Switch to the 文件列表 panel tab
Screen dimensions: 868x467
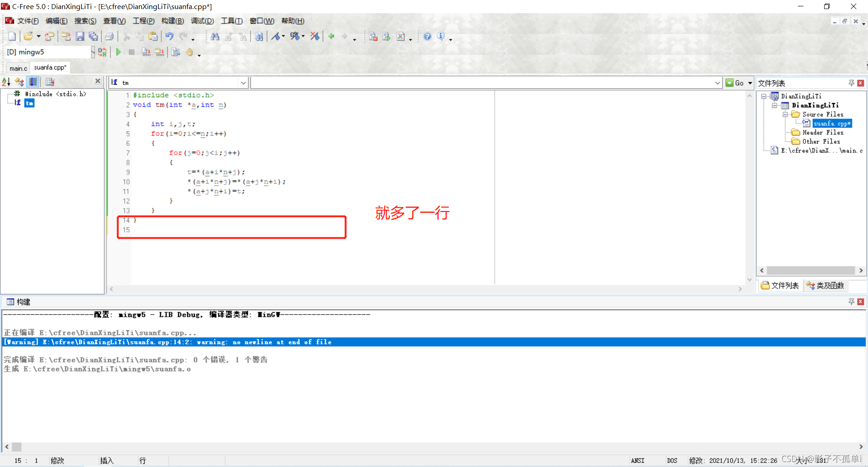780,286
